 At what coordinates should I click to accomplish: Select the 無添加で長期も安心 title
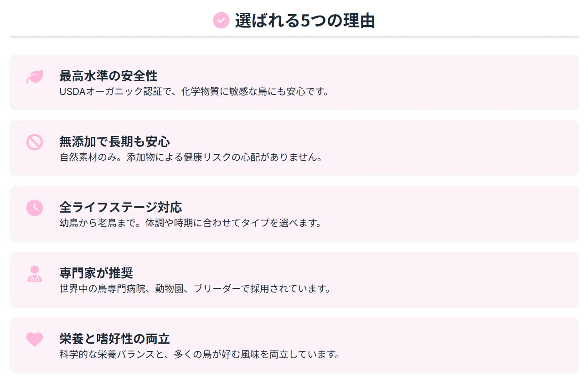114,141
